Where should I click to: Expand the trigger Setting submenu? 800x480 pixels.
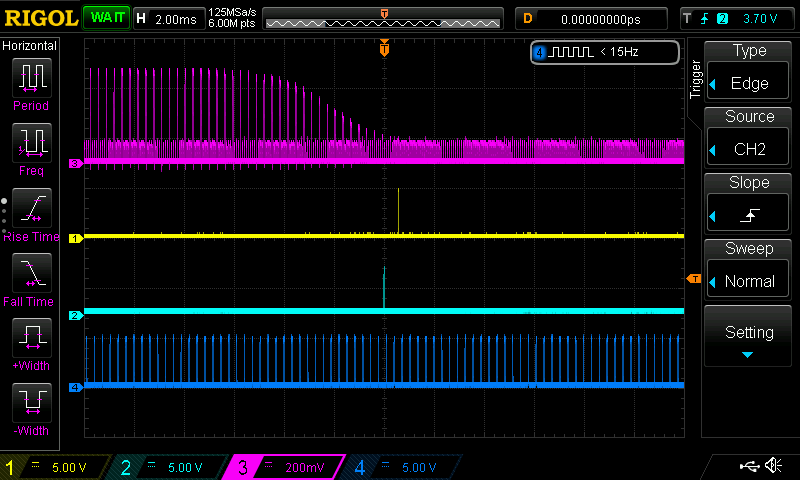[749, 338]
